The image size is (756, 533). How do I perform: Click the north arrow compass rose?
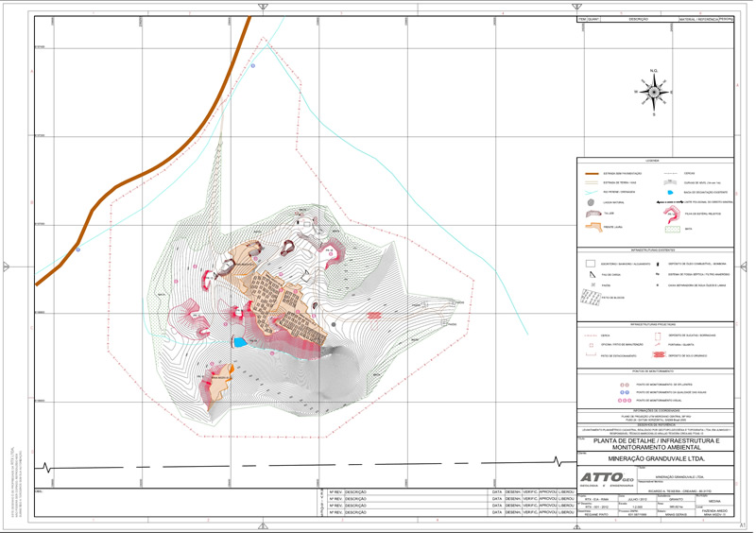653,92
